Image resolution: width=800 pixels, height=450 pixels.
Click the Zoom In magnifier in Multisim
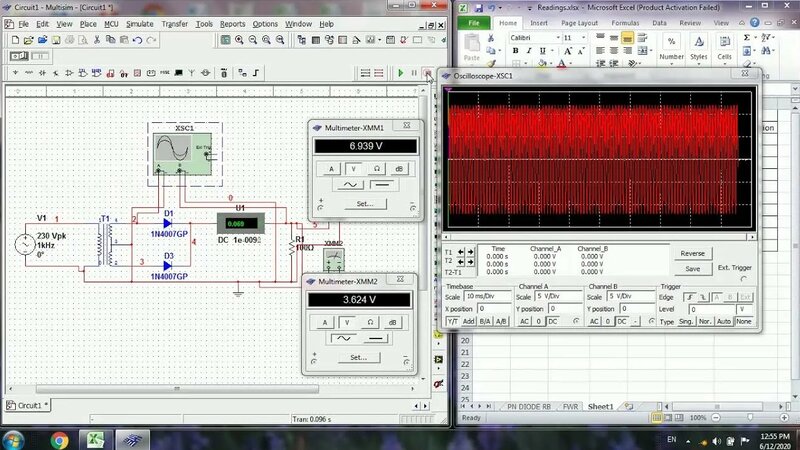tap(239, 40)
